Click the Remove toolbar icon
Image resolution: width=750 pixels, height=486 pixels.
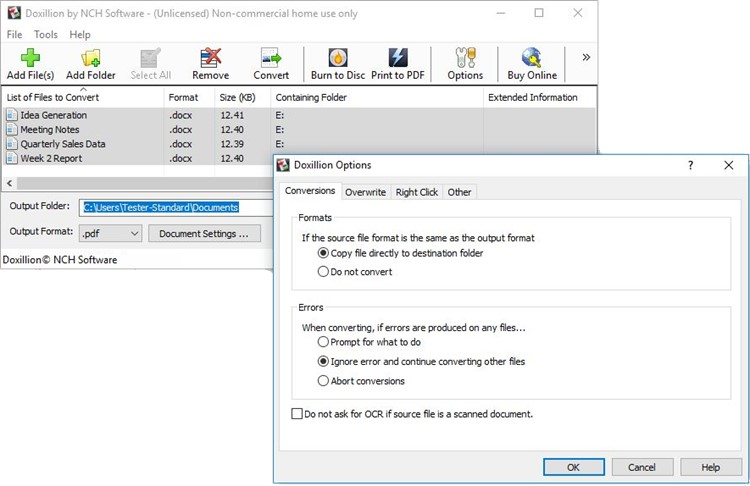coord(210,58)
